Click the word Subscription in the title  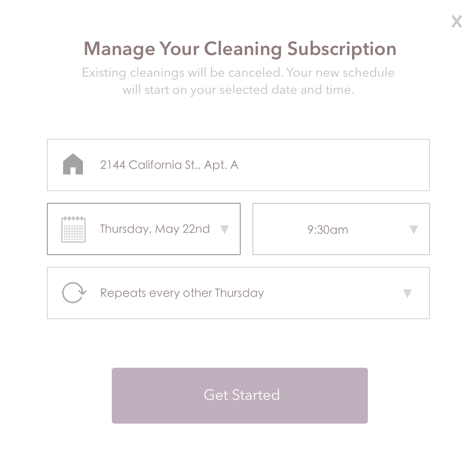342,49
